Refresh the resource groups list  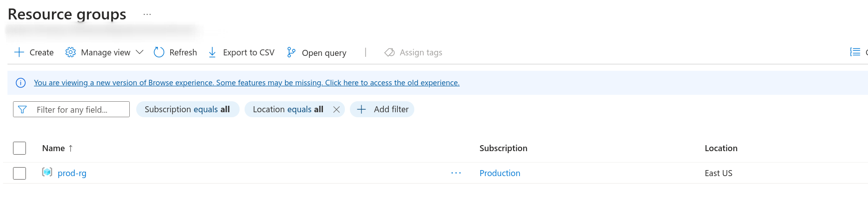(175, 52)
